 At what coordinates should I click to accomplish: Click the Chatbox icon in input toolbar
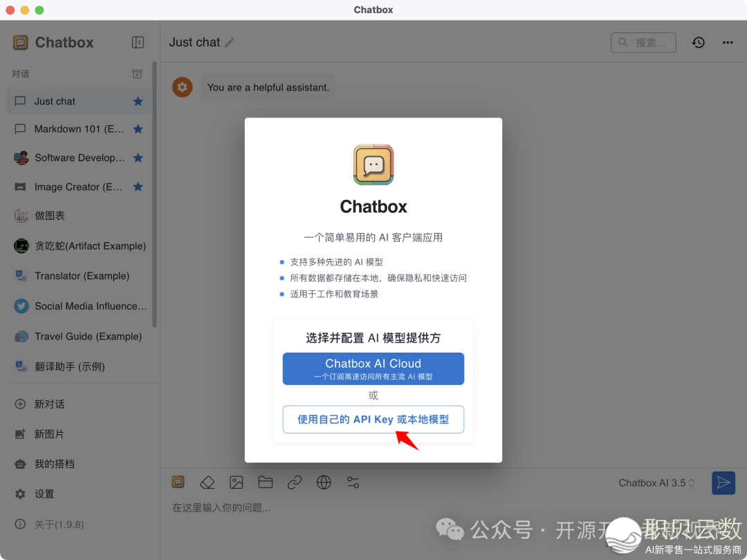(x=178, y=483)
